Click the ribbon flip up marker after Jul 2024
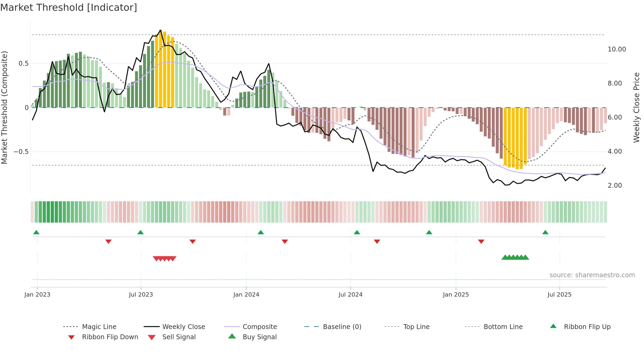The image size is (644, 362). click(x=357, y=232)
